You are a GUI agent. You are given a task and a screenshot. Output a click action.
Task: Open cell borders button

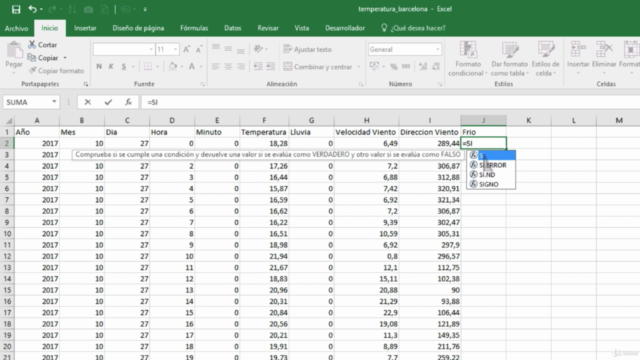coord(148,67)
